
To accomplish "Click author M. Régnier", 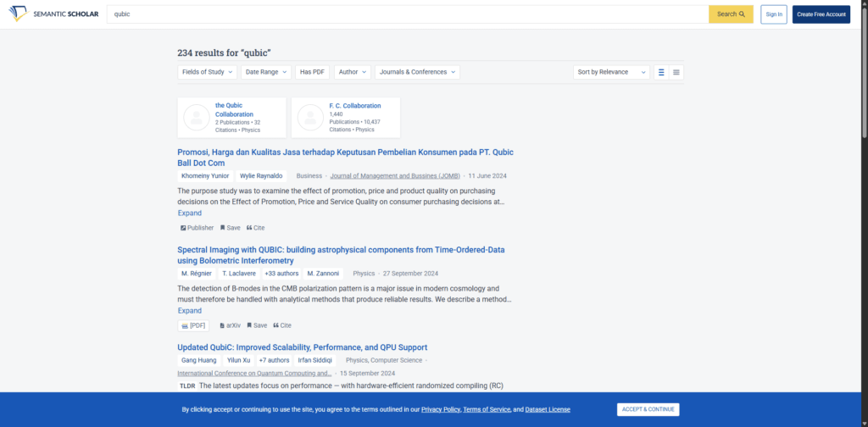I will pyautogui.click(x=197, y=274).
